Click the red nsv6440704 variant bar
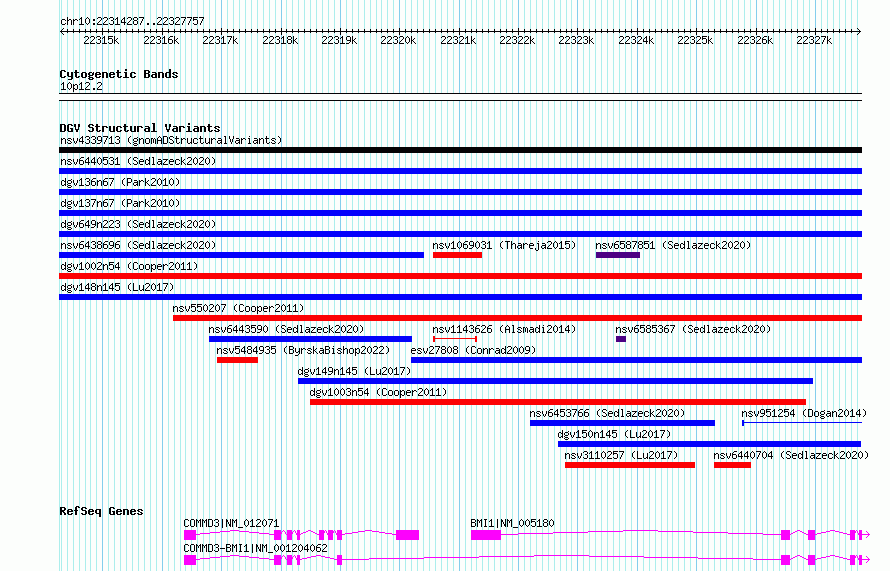The width and height of the screenshot is (890, 571). [733, 465]
